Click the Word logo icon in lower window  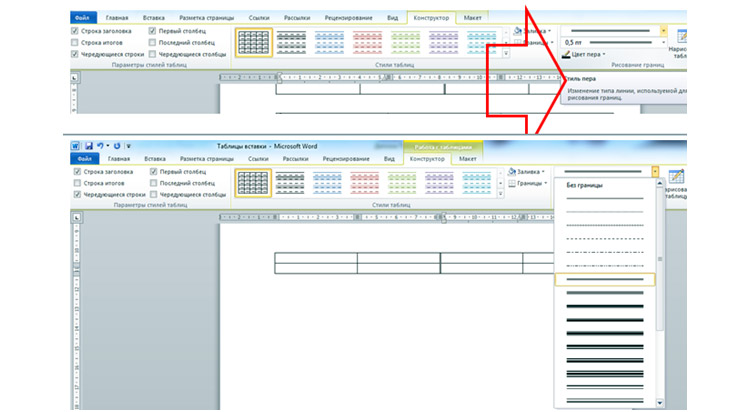76,146
